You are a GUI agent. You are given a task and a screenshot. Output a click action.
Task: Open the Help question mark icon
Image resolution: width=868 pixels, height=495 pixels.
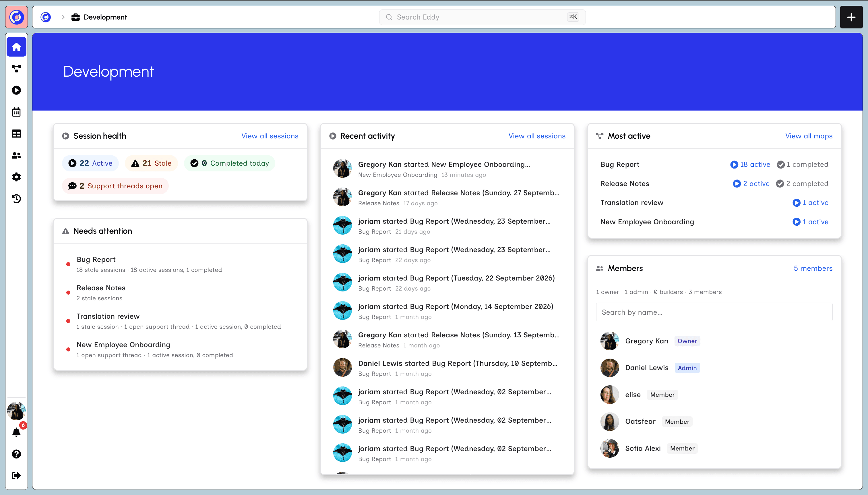click(x=16, y=454)
